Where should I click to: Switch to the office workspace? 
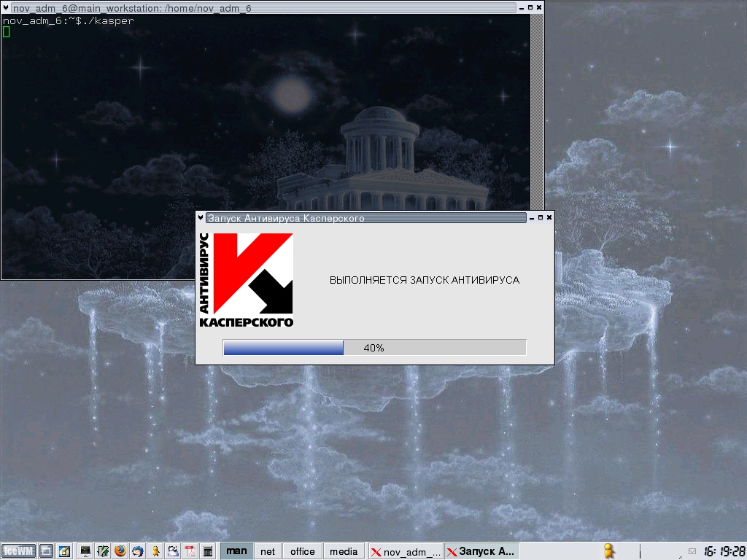(x=303, y=551)
